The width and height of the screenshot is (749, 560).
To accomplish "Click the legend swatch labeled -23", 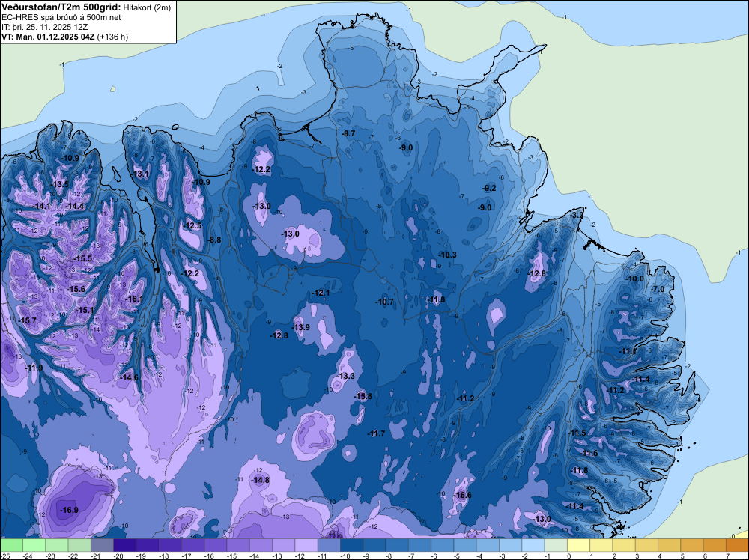I will pyautogui.click(x=57, y=545).
